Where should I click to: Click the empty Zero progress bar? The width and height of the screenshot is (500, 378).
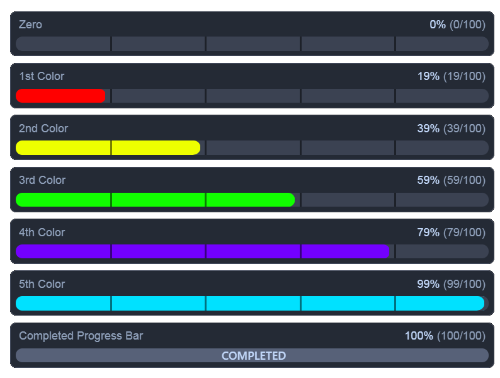[x=252, y=44]
